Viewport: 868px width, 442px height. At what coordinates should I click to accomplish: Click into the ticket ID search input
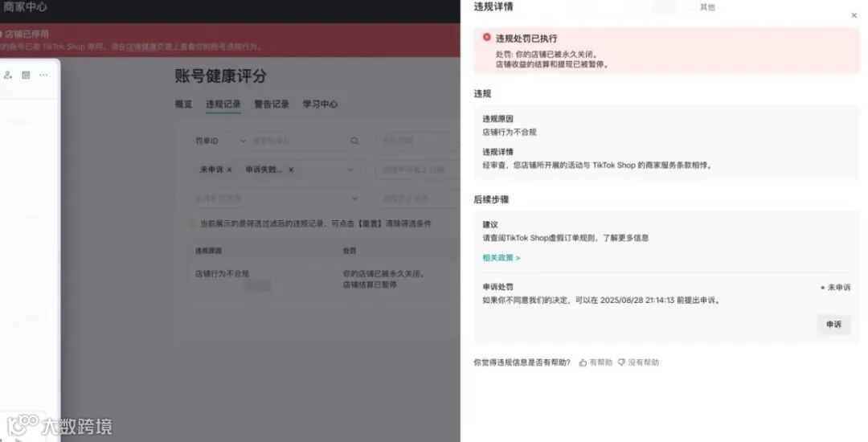(x=299, y=141)
